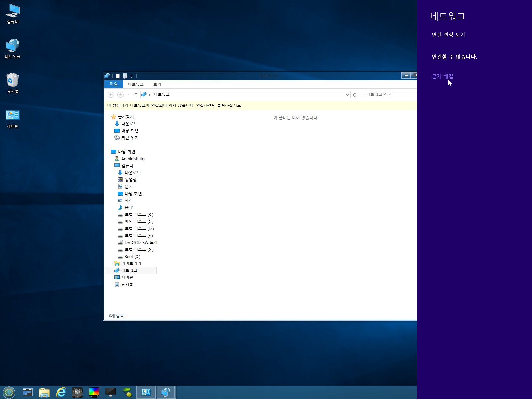Click the Up one level arrow
Image resolution: width=532 pixels, height=399 pixels.
[136, 95]
